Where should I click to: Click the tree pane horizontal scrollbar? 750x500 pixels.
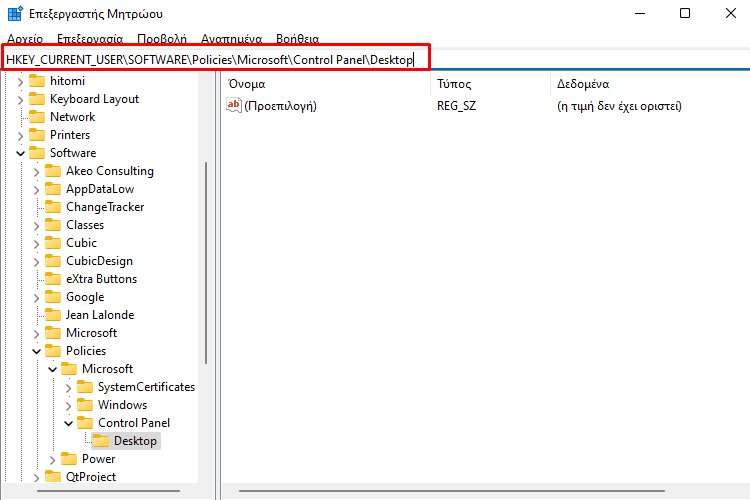click(x=109, y=491)
